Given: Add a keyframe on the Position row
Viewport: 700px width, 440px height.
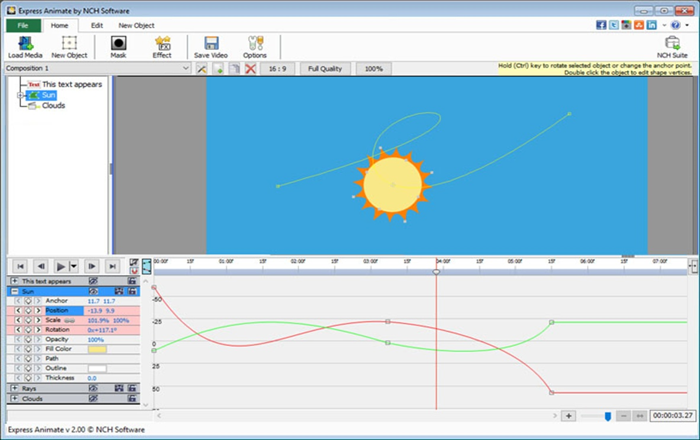Looking at the screenshot, I should click(x=28, y=311).
